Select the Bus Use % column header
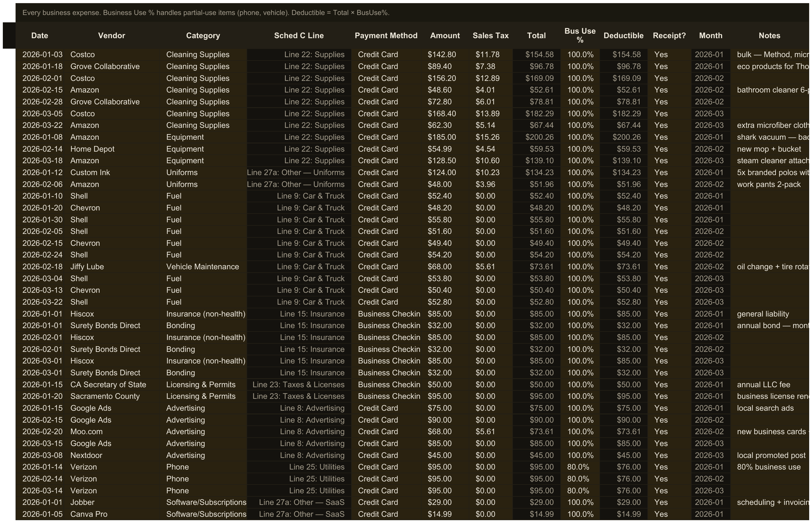This screenshot has width=812, height=523. click(580, 36)
